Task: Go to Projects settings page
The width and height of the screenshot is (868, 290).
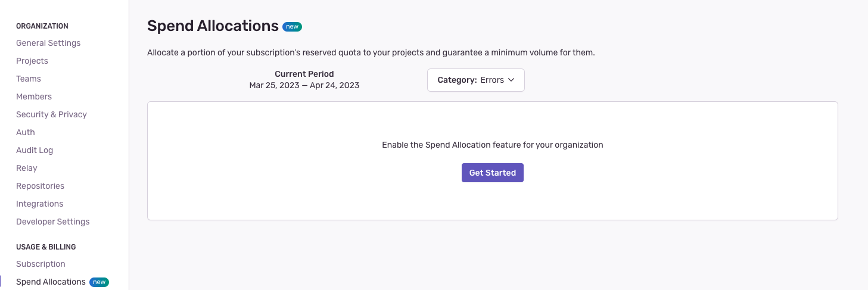Action: 32,61
